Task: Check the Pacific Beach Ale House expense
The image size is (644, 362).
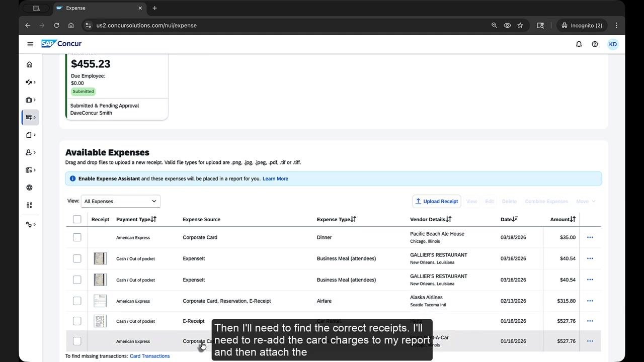Action: pyautogui.click(x=77, y=237)
